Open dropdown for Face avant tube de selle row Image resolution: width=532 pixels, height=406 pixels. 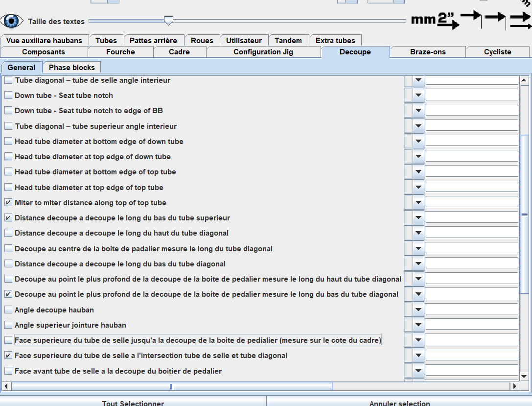pyautogui.click(x=418, y=371)
